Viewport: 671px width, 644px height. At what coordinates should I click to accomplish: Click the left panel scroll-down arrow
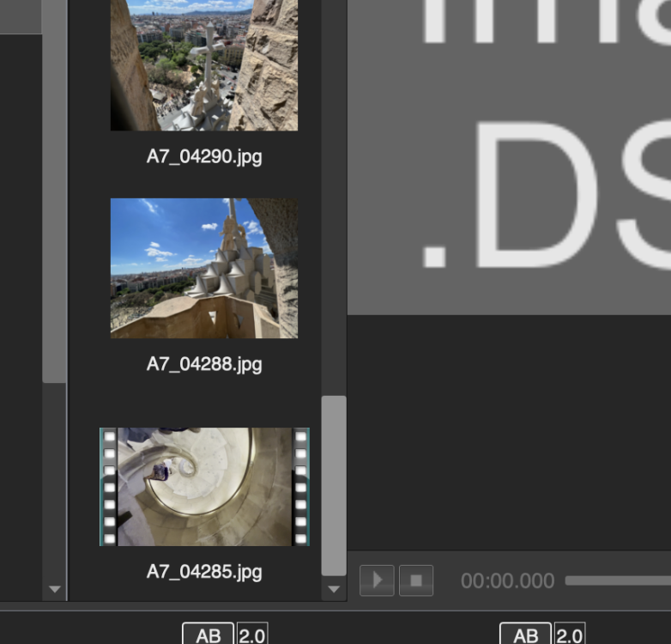click(55, 590)
